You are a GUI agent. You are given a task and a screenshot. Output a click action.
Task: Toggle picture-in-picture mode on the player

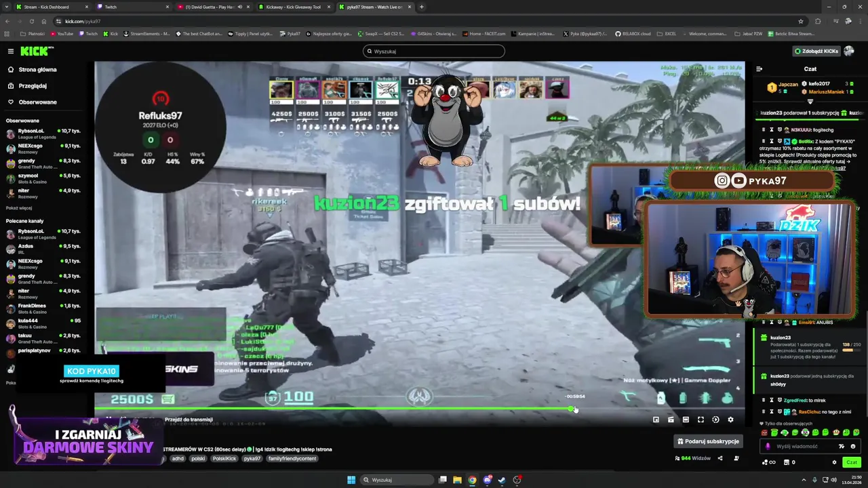tap(656, 420)
